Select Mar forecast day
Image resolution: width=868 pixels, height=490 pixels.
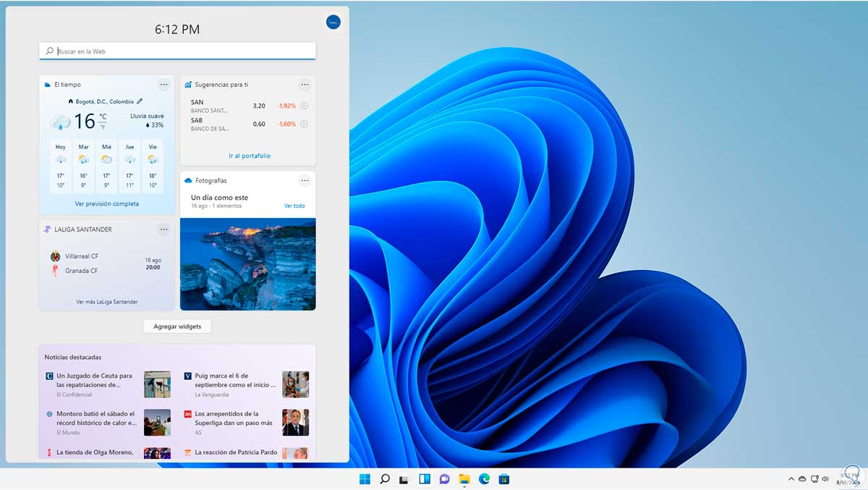coord(84,166)
